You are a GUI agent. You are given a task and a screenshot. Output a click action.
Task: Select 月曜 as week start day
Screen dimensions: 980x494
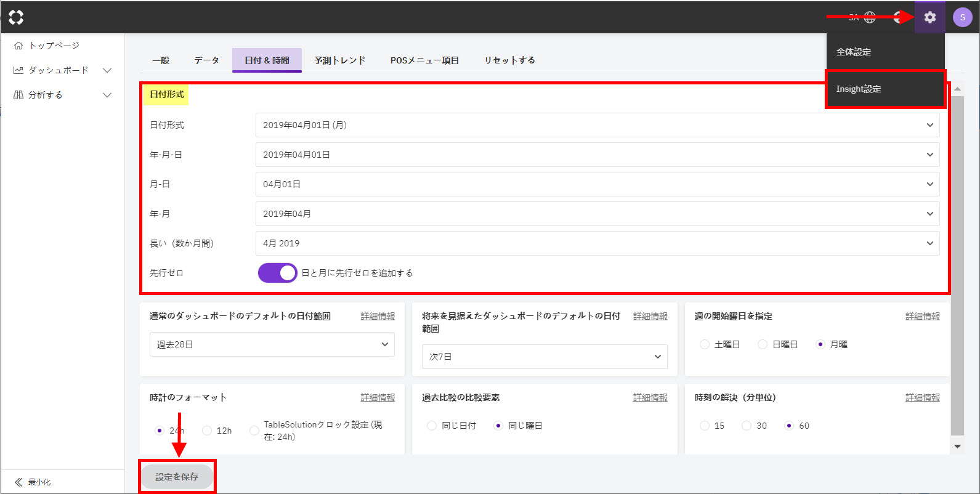820,344
